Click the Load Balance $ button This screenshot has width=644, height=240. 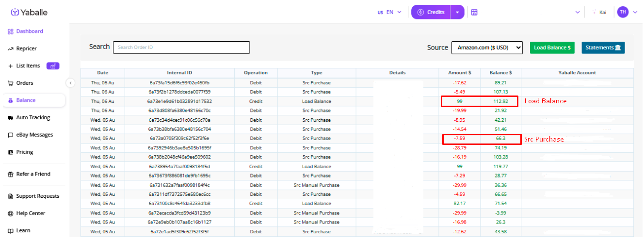tap(552, 48)
